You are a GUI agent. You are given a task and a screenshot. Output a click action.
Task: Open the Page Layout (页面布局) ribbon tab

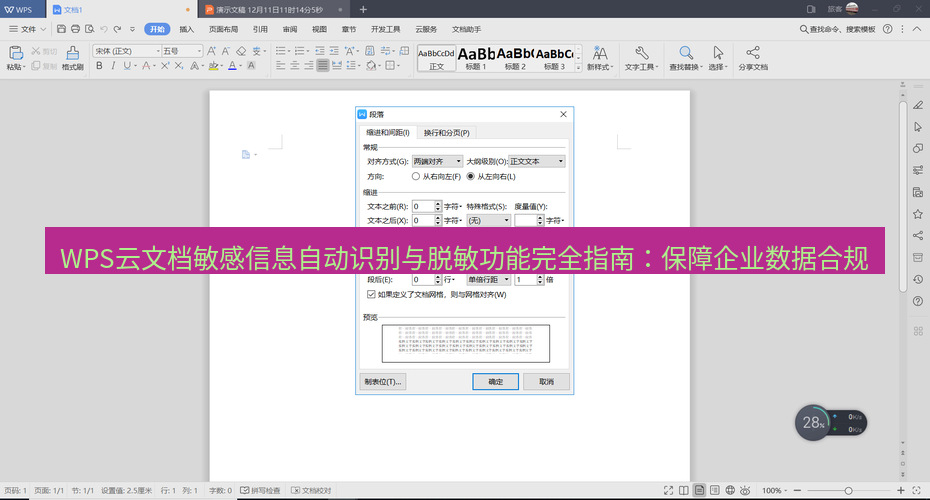pyautogui.click(x=223, y=29)
